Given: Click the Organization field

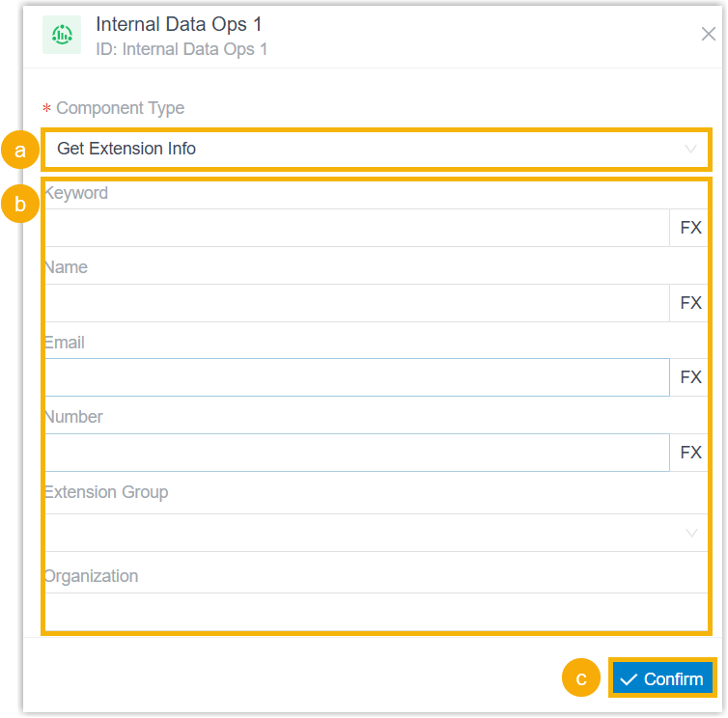Looking at the screenshot, I should tap(377, 611).
